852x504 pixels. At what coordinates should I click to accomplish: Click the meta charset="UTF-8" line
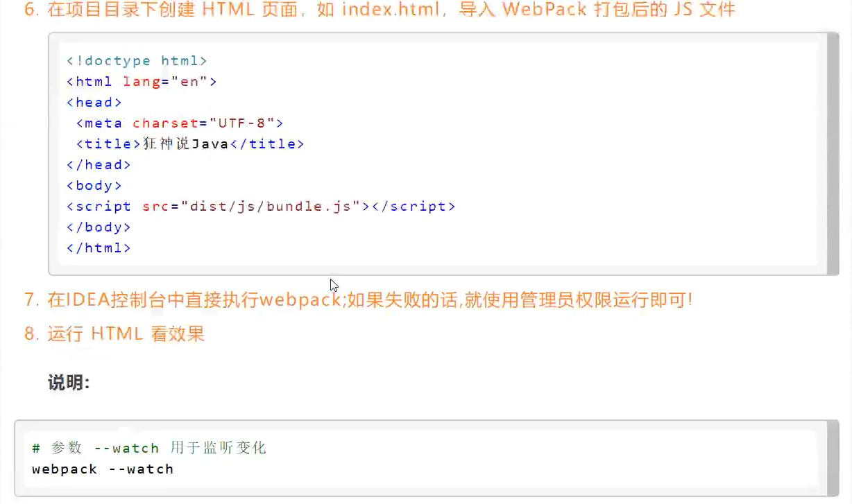(180, 123)
